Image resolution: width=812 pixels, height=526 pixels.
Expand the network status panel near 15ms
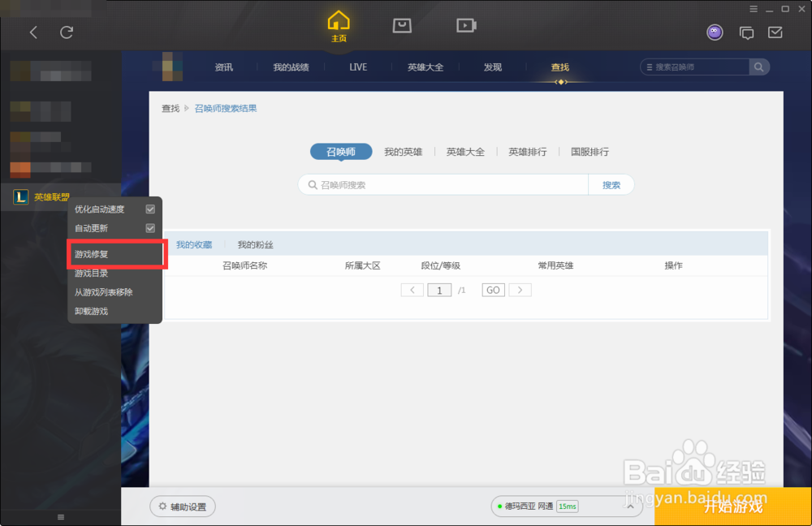tap(630, 506)
